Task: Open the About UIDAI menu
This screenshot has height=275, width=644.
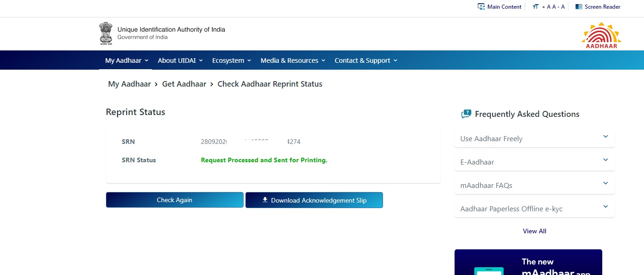Action: (180, 60)
